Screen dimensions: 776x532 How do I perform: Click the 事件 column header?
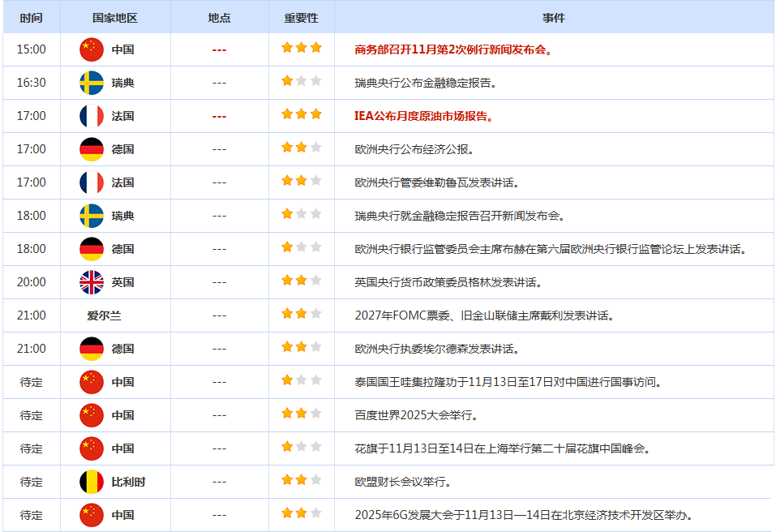point(554,17)
